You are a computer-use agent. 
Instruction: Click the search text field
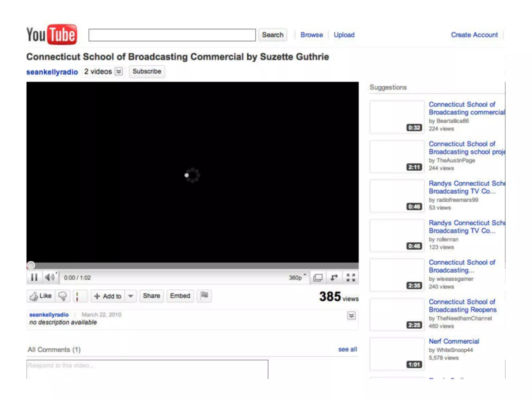coord(172,35)
